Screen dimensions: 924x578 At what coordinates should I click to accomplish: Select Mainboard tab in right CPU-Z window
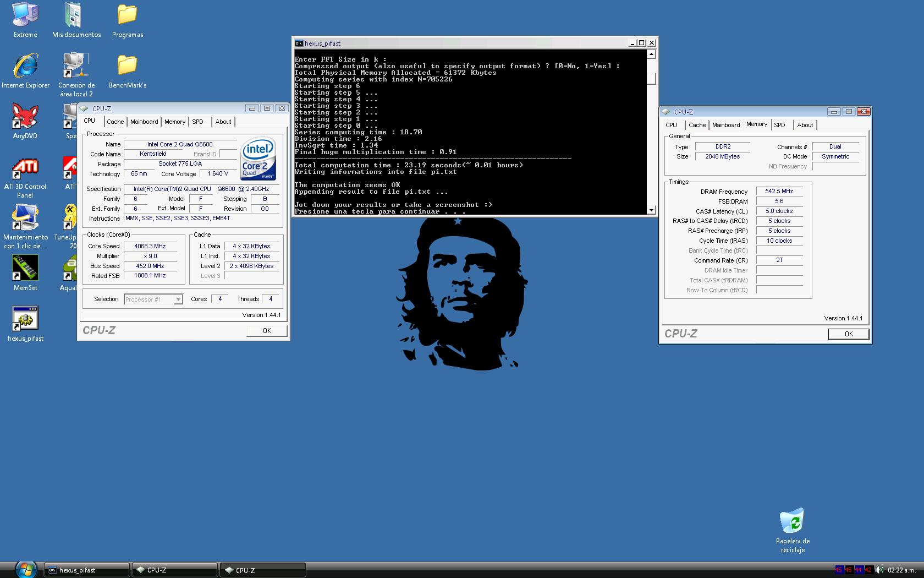(726, 125)
